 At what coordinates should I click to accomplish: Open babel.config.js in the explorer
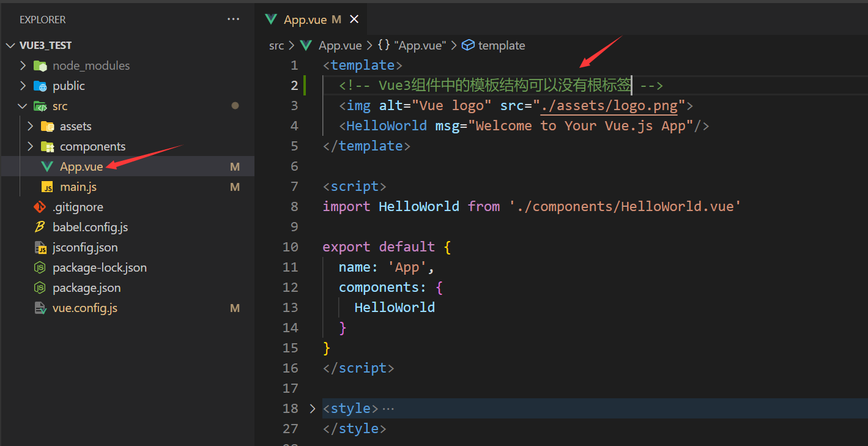click(91, 227)
